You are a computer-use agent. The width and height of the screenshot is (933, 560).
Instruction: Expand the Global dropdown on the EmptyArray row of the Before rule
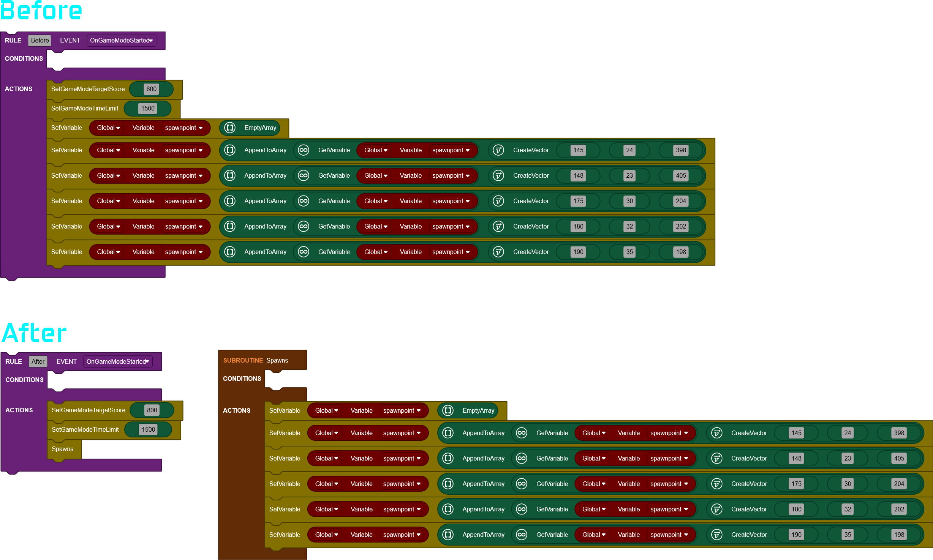point(108,128)
